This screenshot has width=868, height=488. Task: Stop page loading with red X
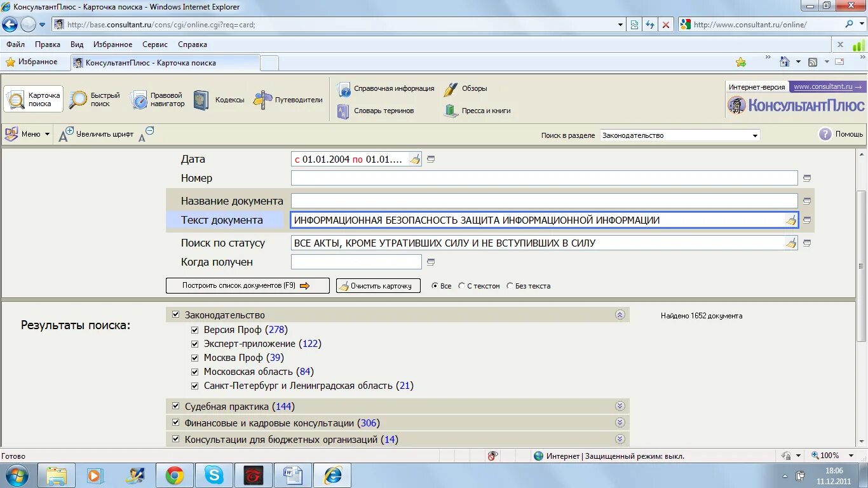coord(665,25)
